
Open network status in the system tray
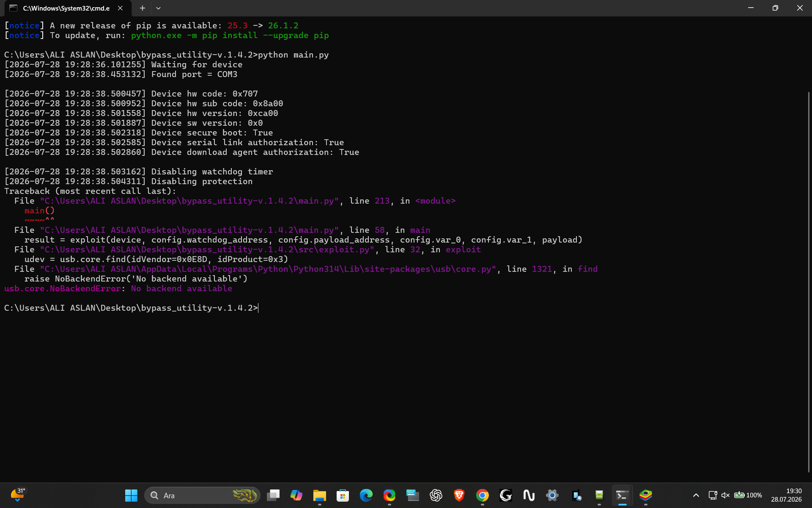713,495
